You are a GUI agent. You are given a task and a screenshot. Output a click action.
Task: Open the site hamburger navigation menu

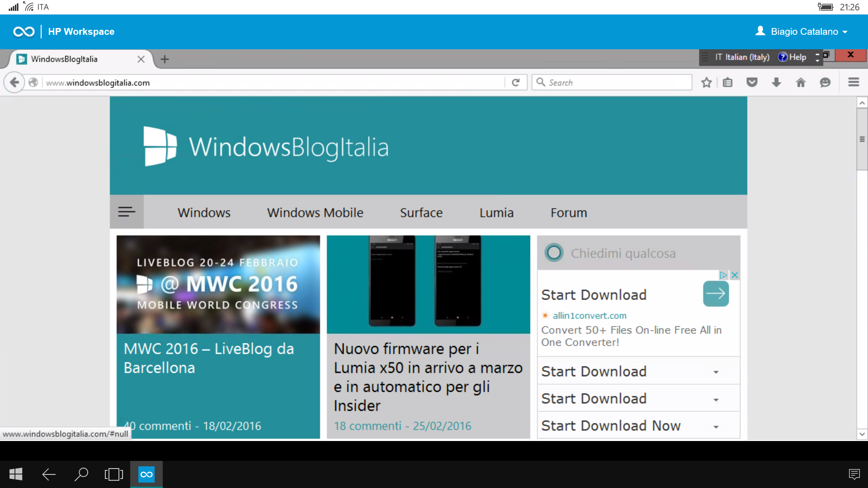tap(127, 212)
